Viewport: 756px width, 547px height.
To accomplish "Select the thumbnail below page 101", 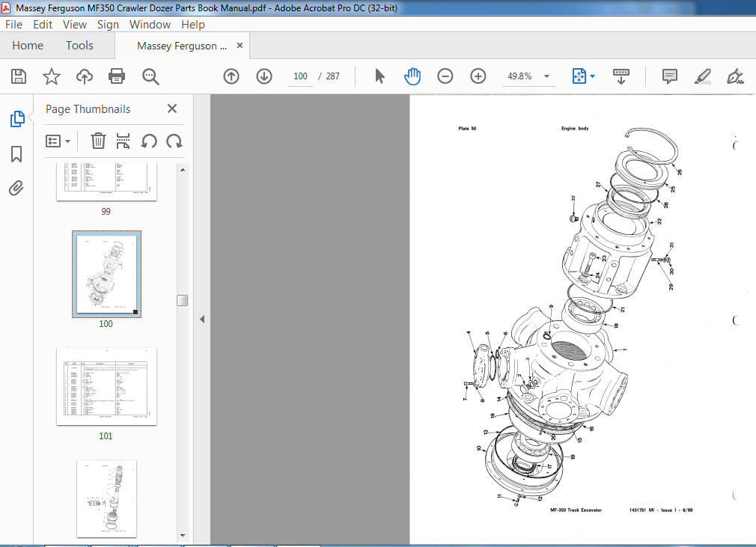I will 106,499.
